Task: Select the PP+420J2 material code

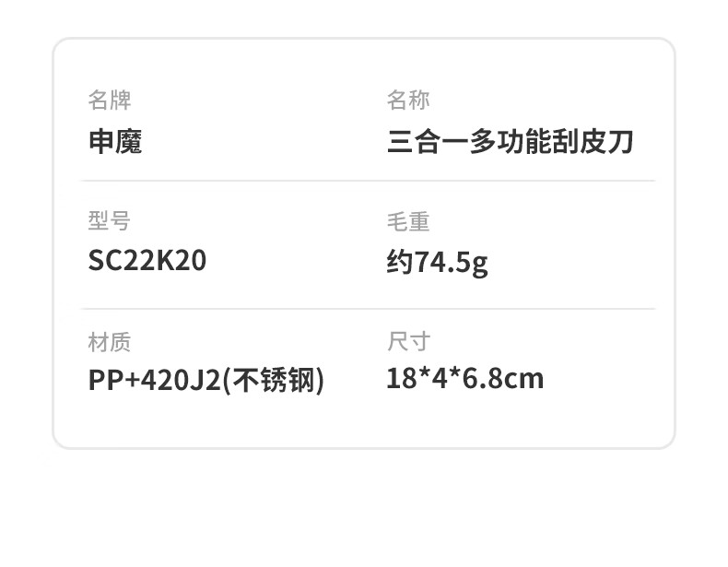Action: coord(154,380)
